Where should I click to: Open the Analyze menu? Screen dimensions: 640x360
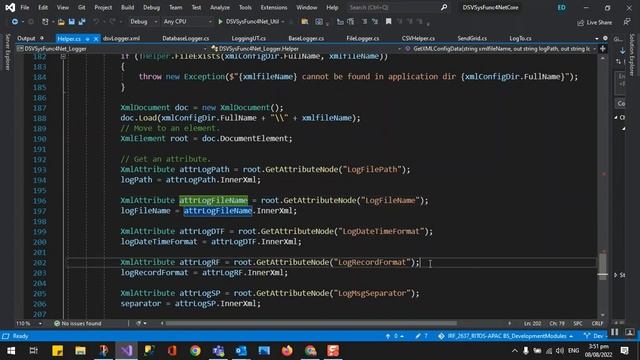220,7
